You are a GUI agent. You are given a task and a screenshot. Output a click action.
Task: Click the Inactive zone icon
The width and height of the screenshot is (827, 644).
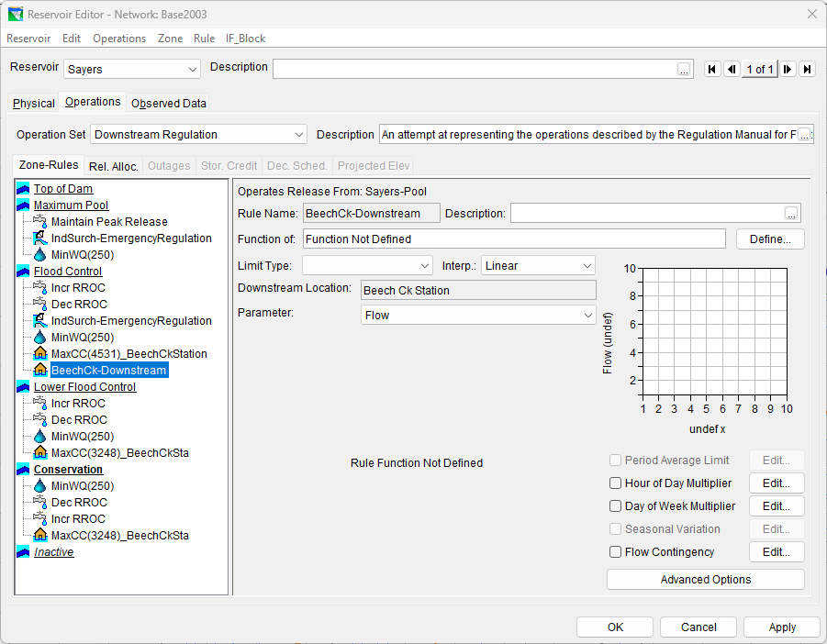coord(24,552)
